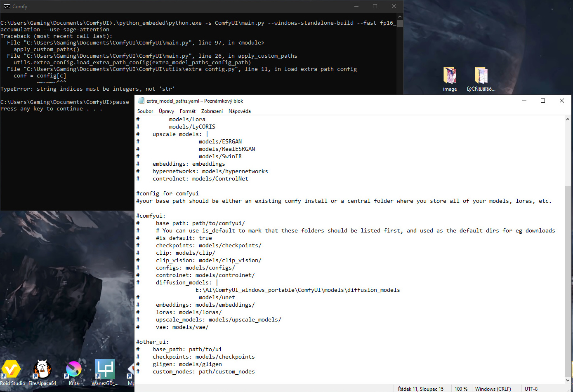
Task: Launch WanezGD desktop shortcut
Action: point(105,373)
